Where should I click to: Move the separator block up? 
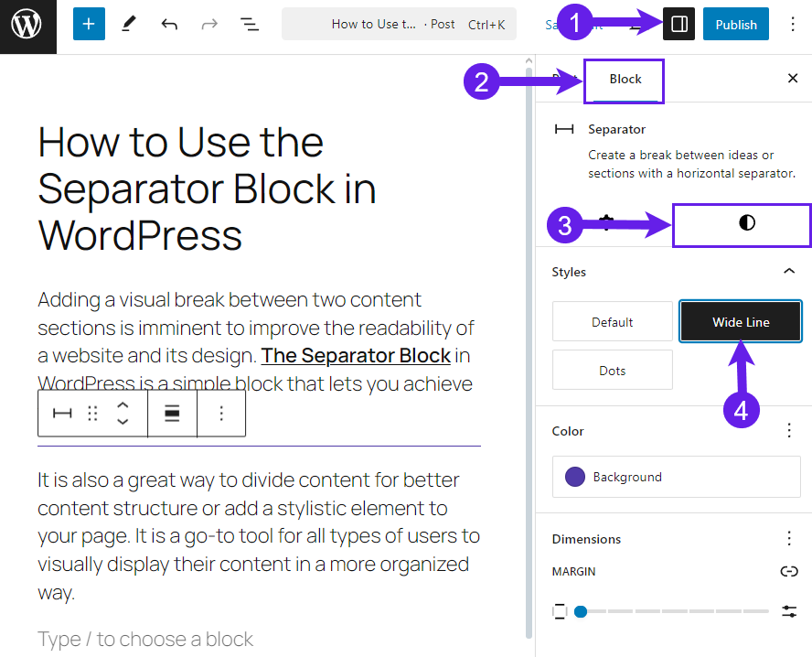click(123, 405)
